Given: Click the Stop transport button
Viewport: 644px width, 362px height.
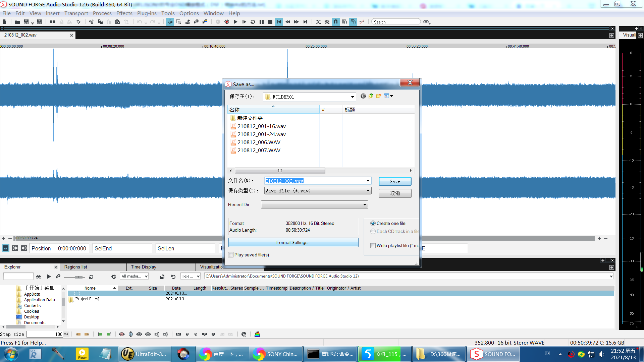Looking at the screenshot, I should click(270, 22).
